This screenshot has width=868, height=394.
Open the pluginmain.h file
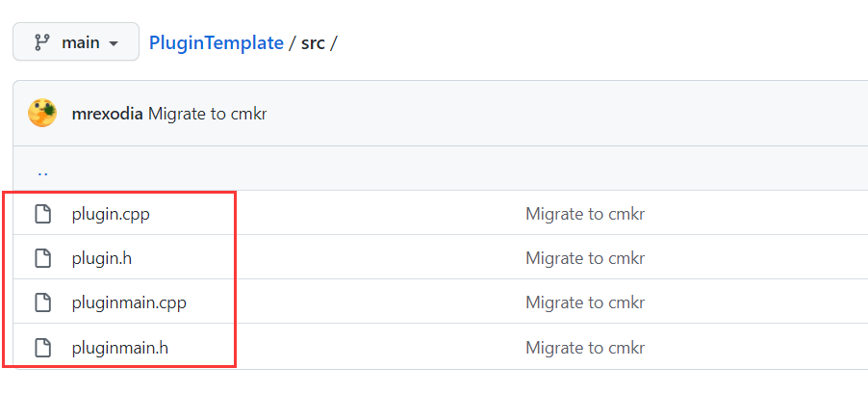pos(120,348)
